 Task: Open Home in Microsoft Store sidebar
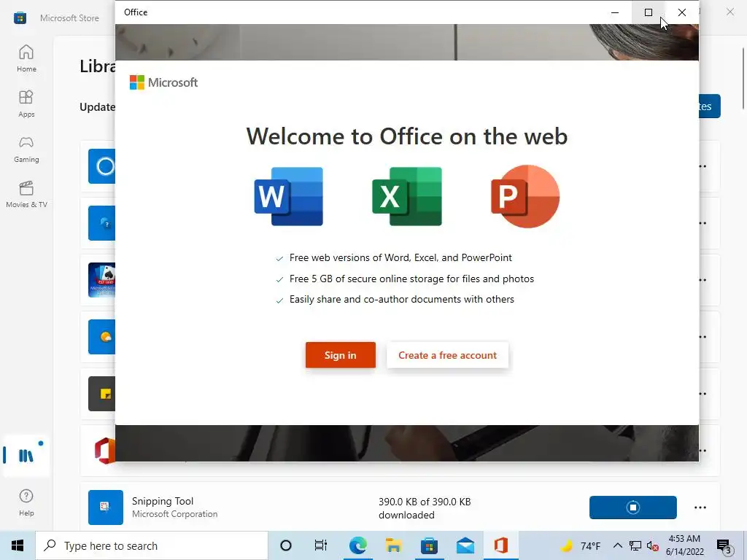click(x=26, y=58)
